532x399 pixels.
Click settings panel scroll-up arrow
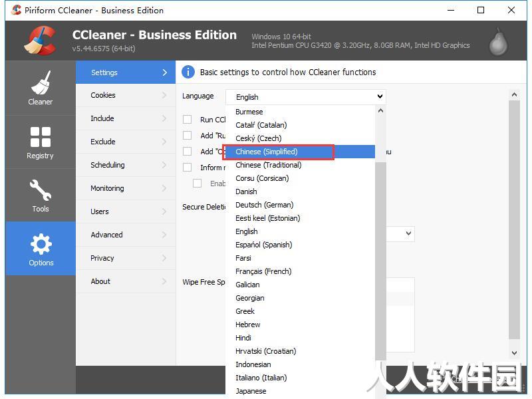click(x=514, y=95)
